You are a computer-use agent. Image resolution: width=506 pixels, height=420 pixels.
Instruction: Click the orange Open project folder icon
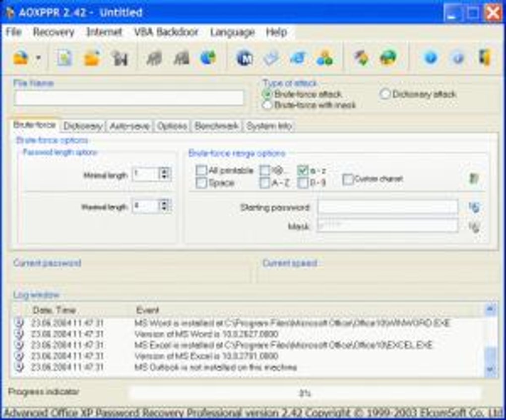[x=92, y=58]
